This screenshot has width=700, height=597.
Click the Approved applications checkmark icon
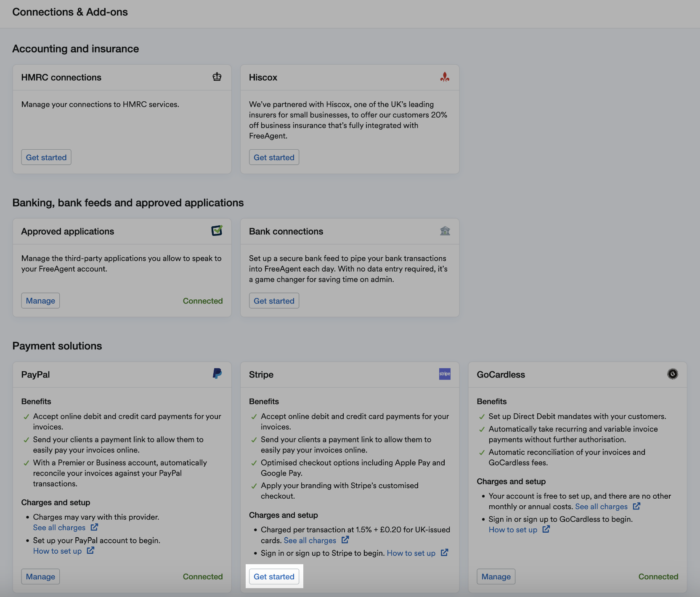point(217,230)
